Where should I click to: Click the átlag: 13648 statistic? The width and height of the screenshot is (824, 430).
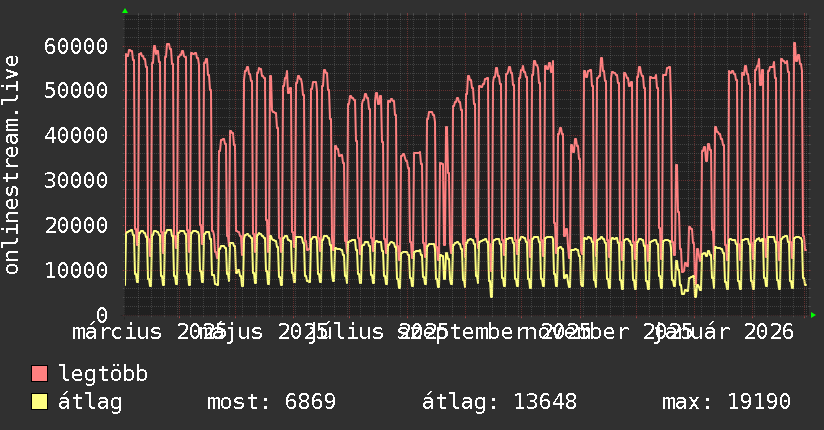(x=499, y=402)
